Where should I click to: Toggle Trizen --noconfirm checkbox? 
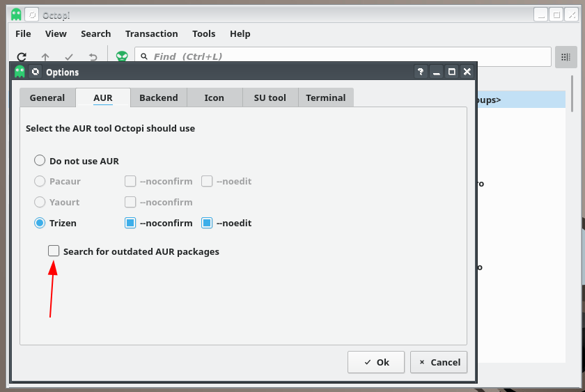[x=130, y=223]
